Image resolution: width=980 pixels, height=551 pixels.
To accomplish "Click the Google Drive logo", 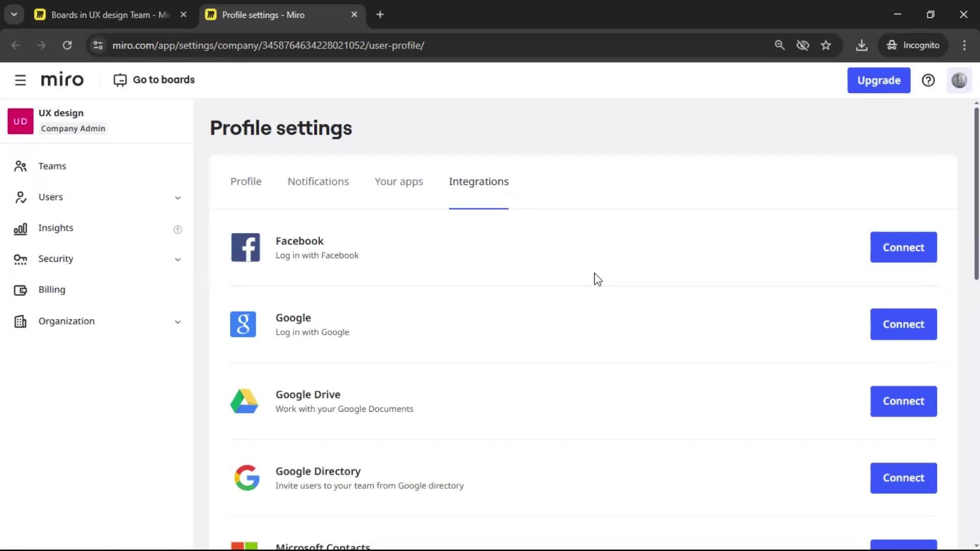I will click(244, 401).
